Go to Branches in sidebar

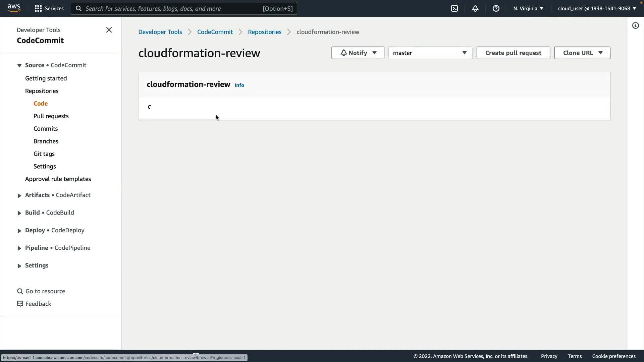click(46, 141)
